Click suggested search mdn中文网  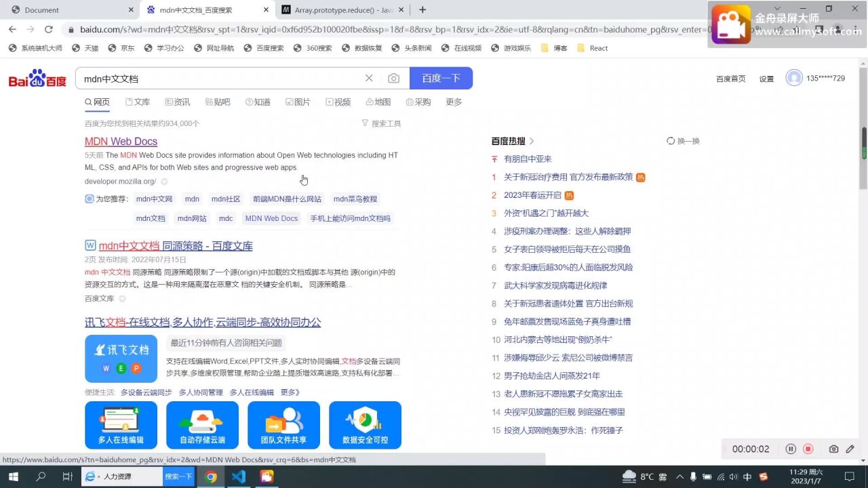coord(154,199)
